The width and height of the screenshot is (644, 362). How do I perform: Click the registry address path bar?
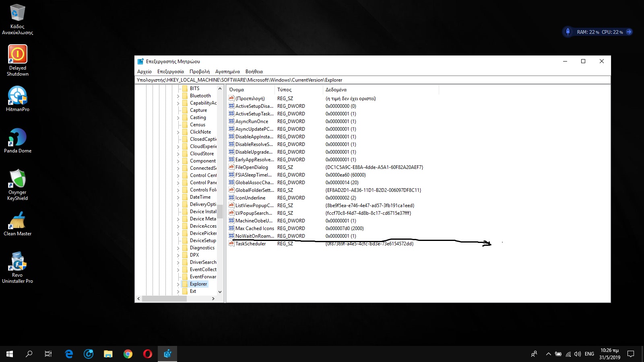[373, 80]
